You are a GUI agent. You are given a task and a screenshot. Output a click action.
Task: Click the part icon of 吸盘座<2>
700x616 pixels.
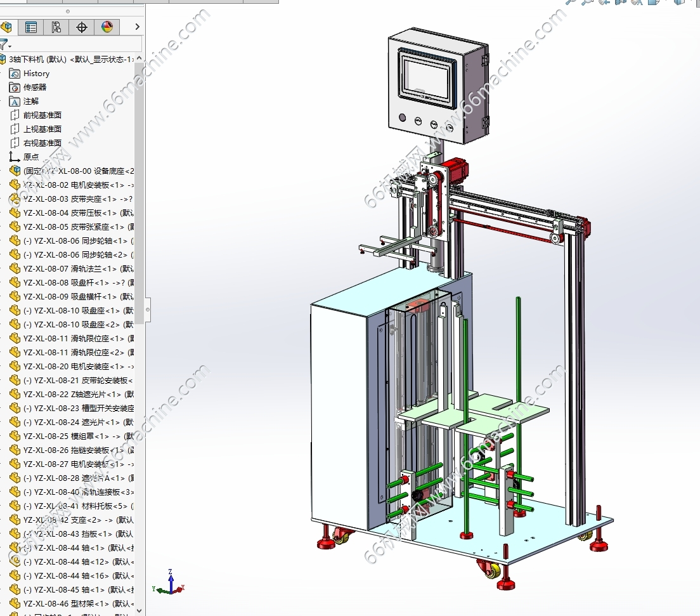tap(15, 324)
